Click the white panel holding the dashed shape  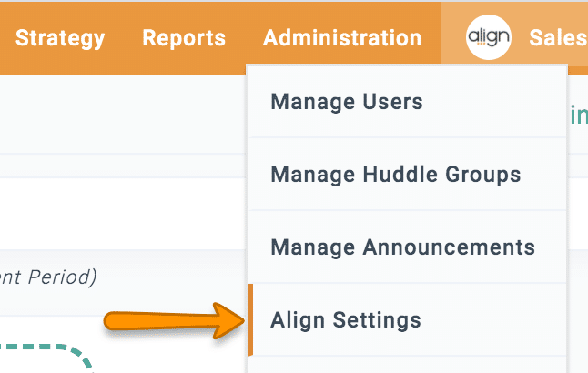pyautogui.click(x=164, y=346)
